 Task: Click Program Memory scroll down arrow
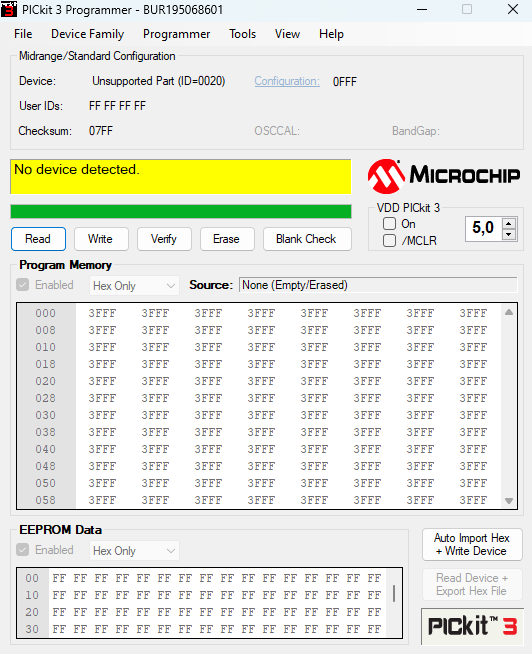pyautogui.click(x=509, y=501)
